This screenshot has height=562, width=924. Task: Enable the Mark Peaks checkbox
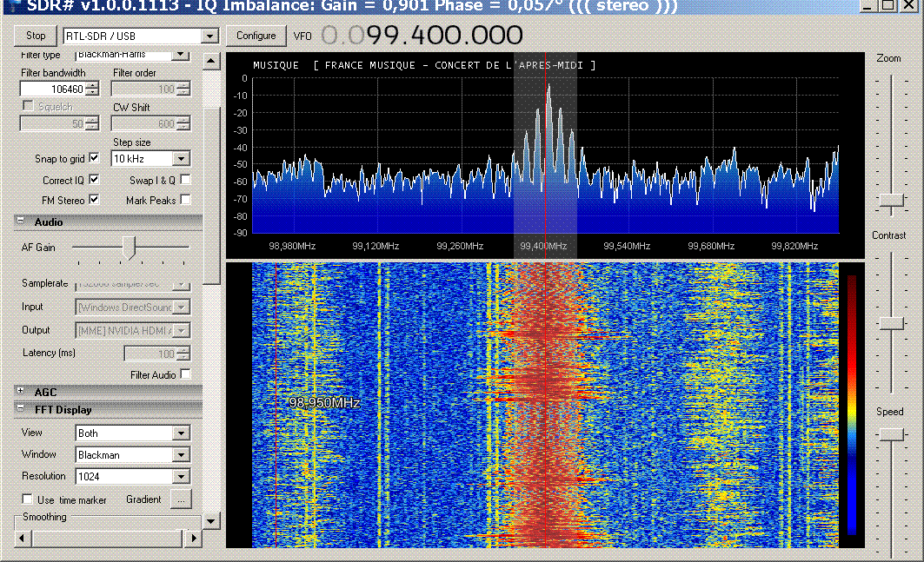click(x=186, y=199)
